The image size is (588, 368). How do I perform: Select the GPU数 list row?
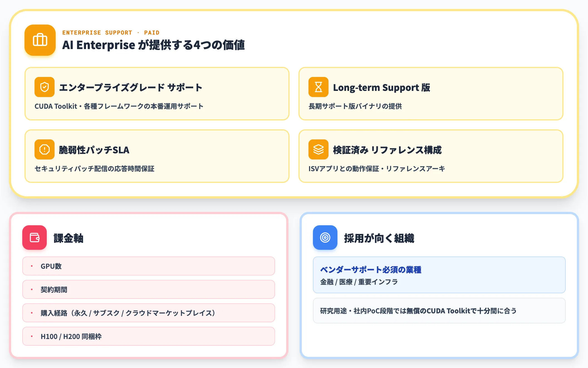(149, 266)
